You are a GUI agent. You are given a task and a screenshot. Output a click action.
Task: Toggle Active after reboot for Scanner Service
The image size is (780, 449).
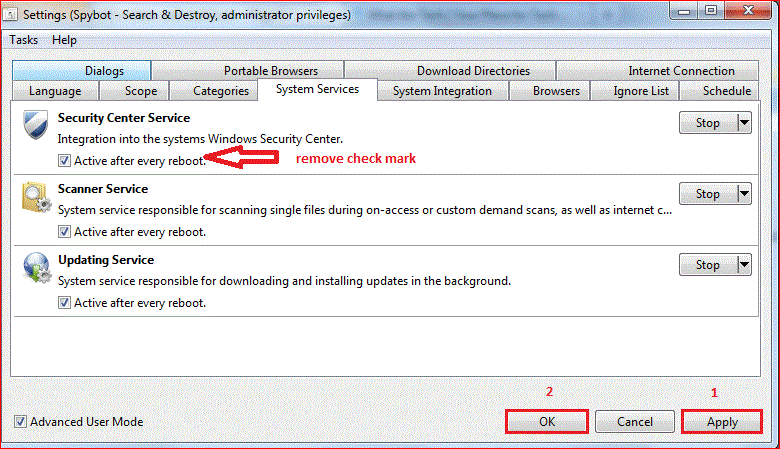[64, 232]
